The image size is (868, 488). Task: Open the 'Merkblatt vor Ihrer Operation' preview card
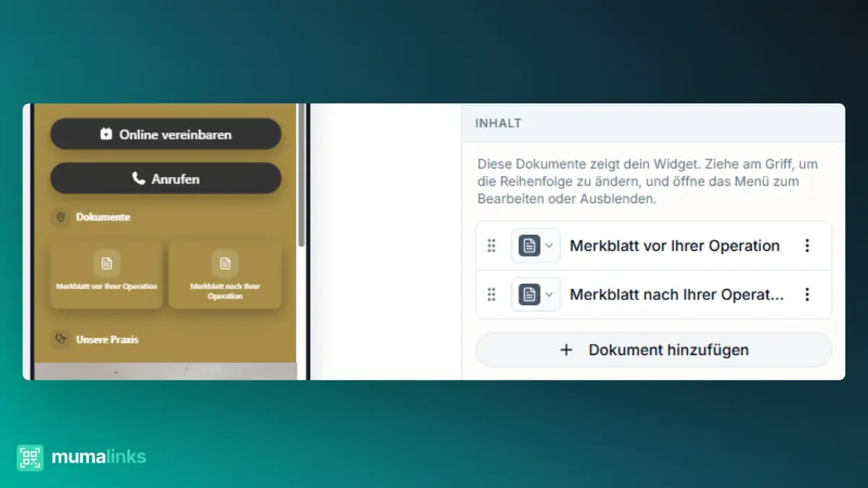(106, 274)
